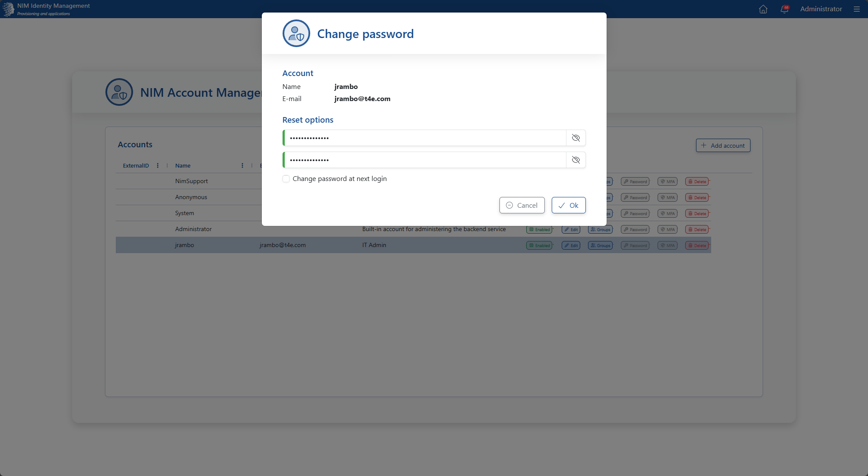Viewport: 868px width, 476px height.
Task: Open Groups for jrambo account
Action: tap(600, 245)
